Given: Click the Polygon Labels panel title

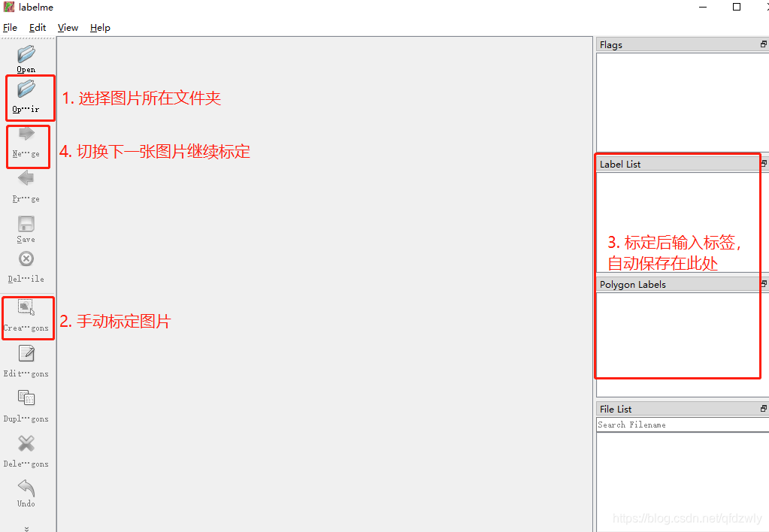Looking at the screenshot, I should 633,284.
